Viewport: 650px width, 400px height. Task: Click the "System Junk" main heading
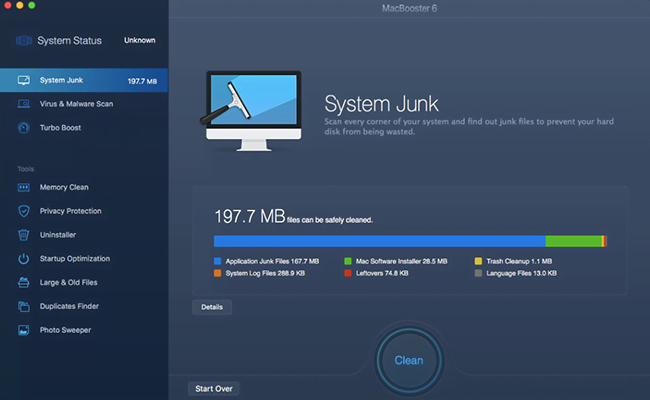tap(381, 104)
